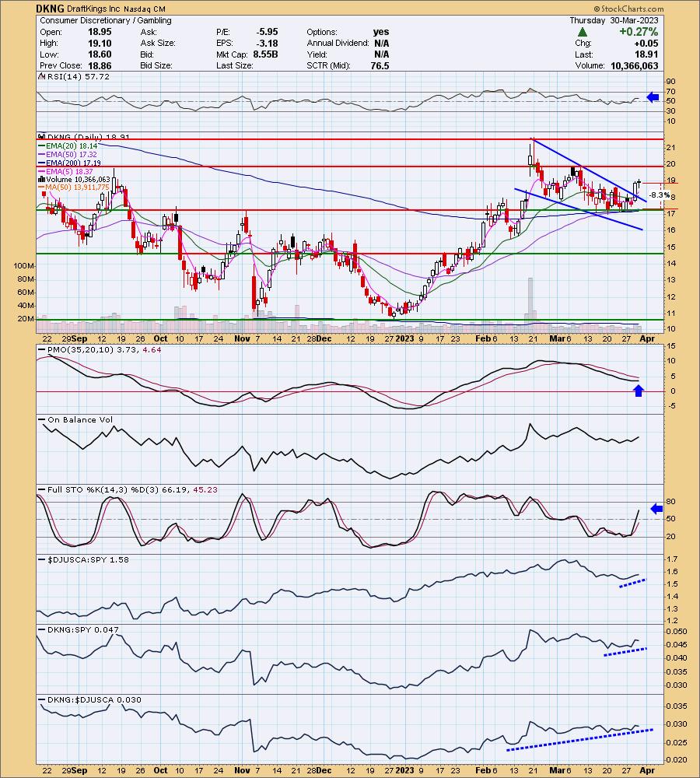Click the EMA(50) 17.32 legend entry
Viewport: 700px width, 778px height.
pos(68,154)
